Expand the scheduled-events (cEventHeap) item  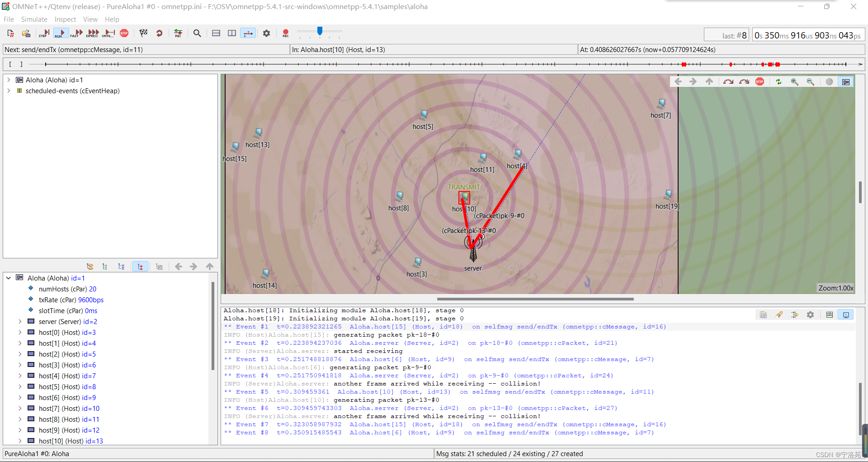[9, 90]
